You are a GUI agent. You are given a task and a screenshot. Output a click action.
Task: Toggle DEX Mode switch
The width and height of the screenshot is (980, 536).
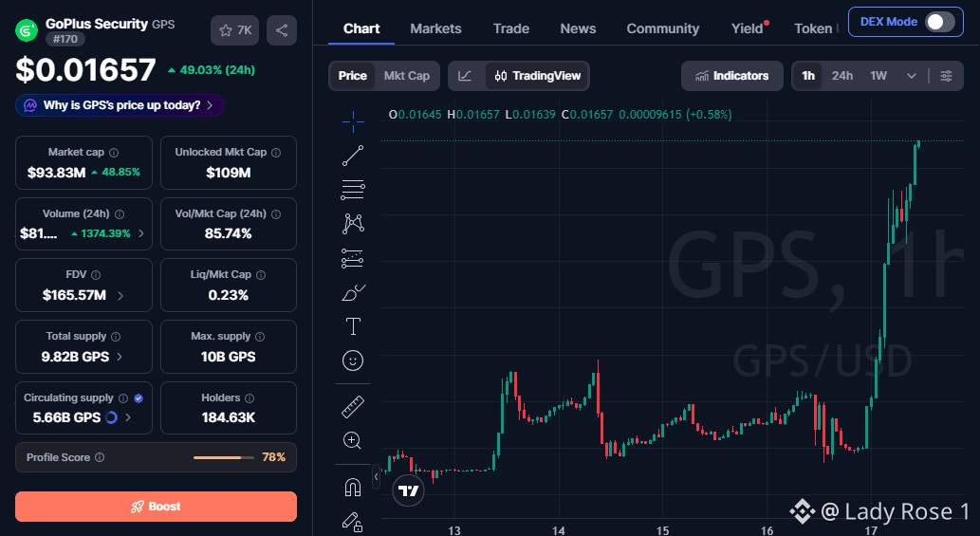[x=939, y=22]
